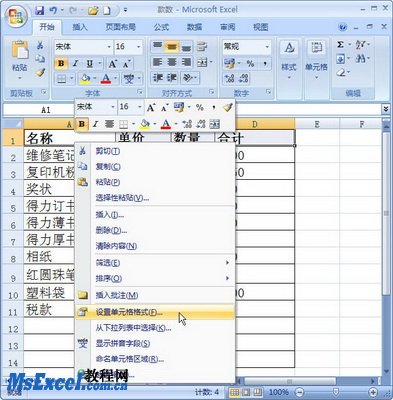Open the 视图 ribbon tab
Screen dimensions: 393x400
tap(260, 27)
